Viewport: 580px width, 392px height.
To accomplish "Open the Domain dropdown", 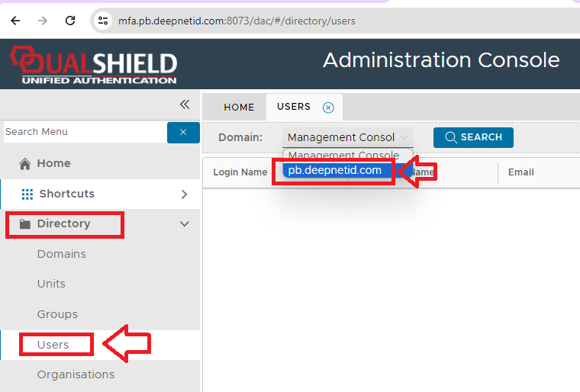I will click(347, 137).
